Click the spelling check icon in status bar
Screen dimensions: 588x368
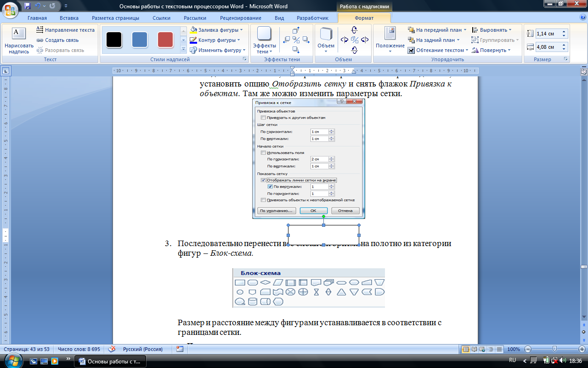point(112,349)
